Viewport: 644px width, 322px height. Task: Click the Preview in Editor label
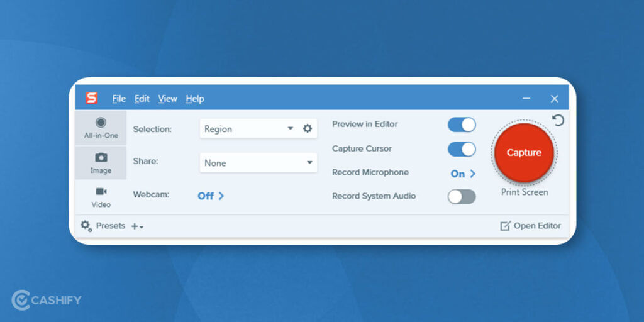(365, 124)
